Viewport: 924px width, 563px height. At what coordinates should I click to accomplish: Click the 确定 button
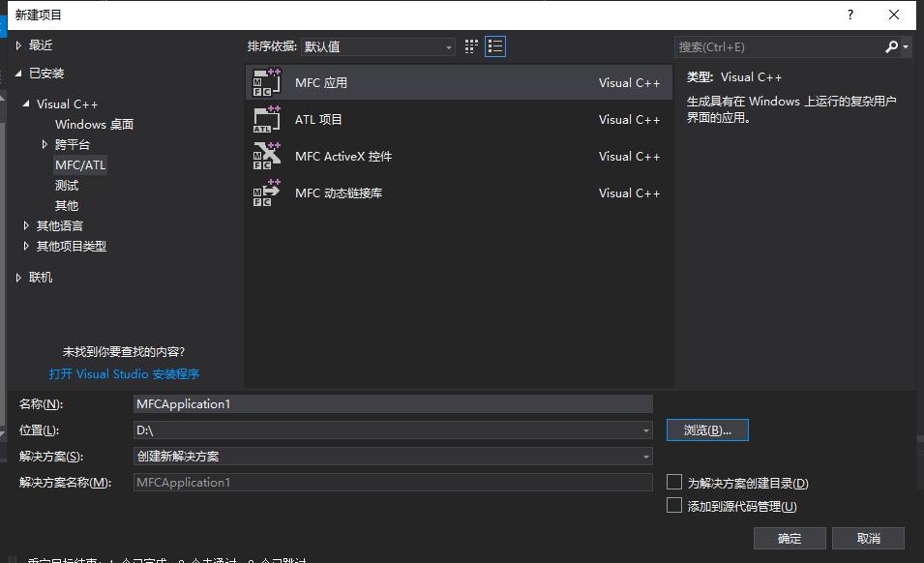[x=790, y=538]
